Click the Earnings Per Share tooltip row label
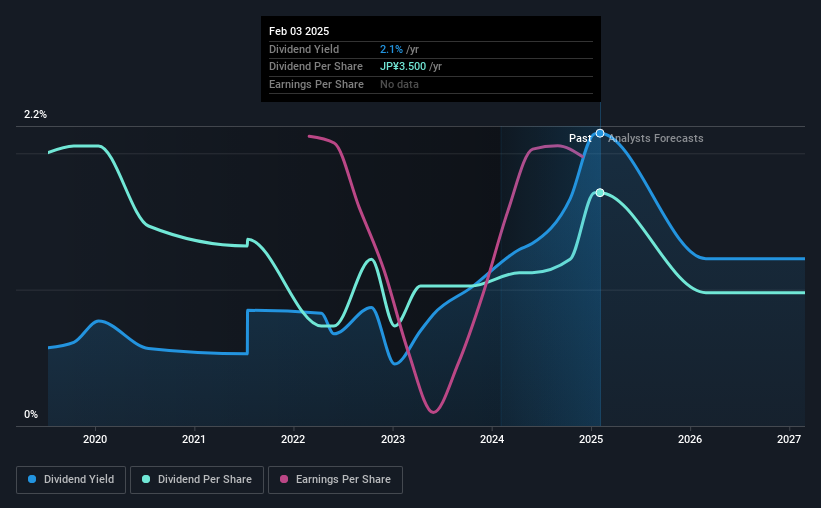The height and width of the screenshot is (508, 821). (x=316, y=84)
